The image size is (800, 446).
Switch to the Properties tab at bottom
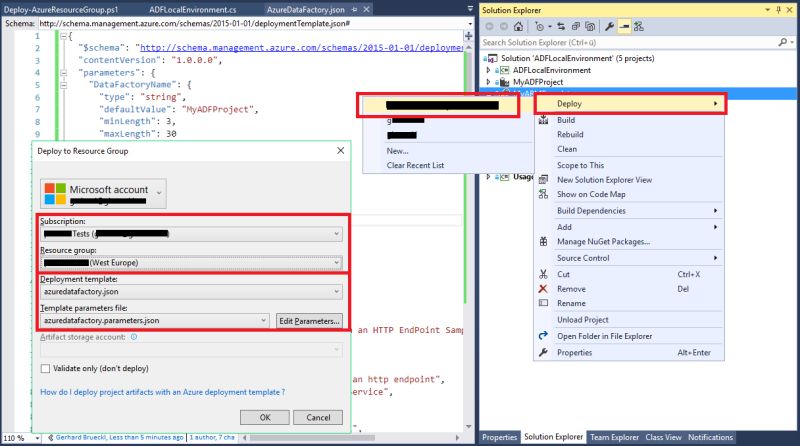click(x=499, y=437)
